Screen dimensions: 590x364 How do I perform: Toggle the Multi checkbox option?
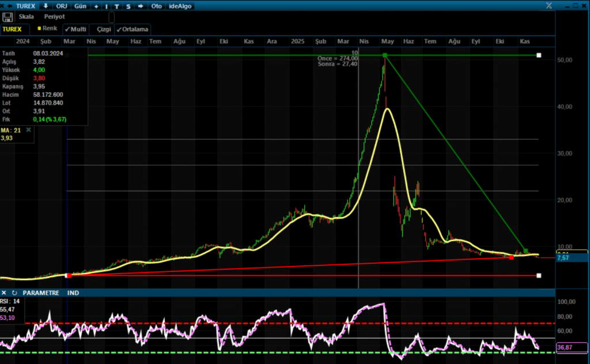click(75, 29)
